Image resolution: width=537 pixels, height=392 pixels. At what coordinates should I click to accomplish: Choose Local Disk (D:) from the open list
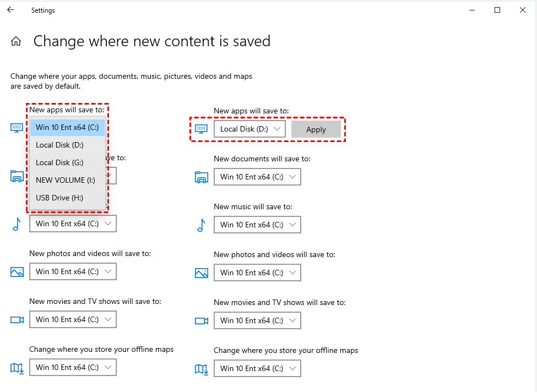pos(67,145)
